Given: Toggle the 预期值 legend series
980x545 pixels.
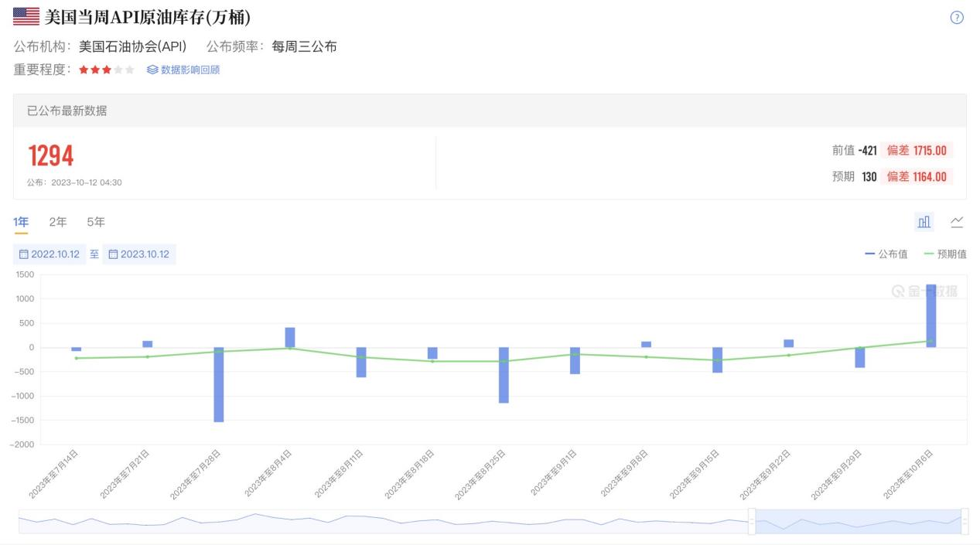Looking at the screenshot, I should (945, 254).
